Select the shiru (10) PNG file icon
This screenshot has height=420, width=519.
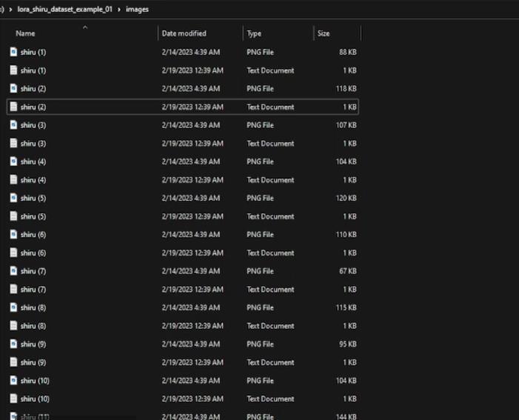tap(13, 381)
